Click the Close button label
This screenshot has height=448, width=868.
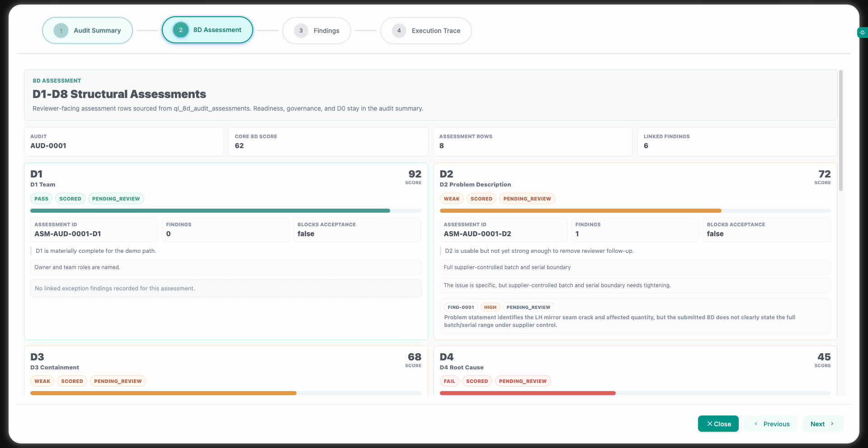coord(722,424)
